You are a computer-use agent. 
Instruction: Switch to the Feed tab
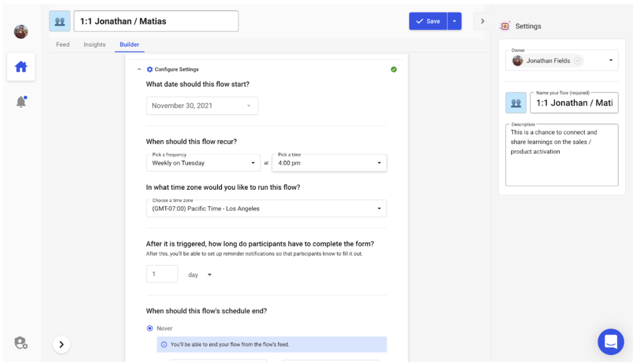pyautogui.click(x=63, y=44)
